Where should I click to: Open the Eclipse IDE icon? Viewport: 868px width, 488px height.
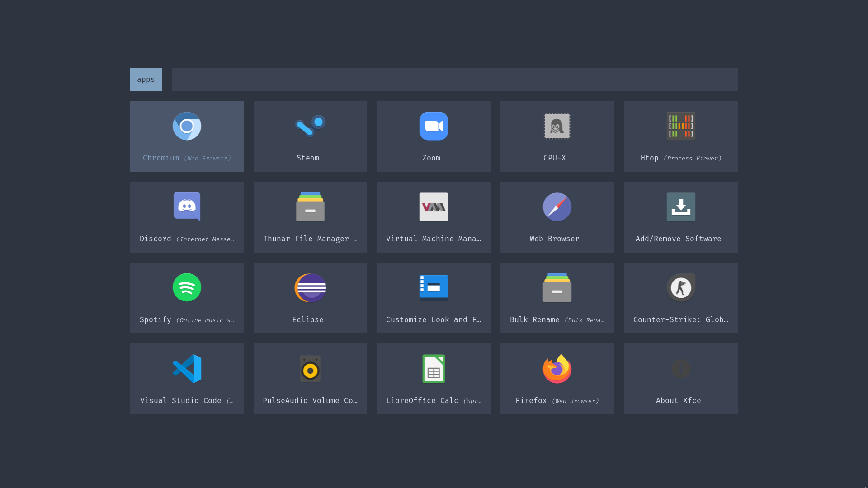[x=310, y=288]
